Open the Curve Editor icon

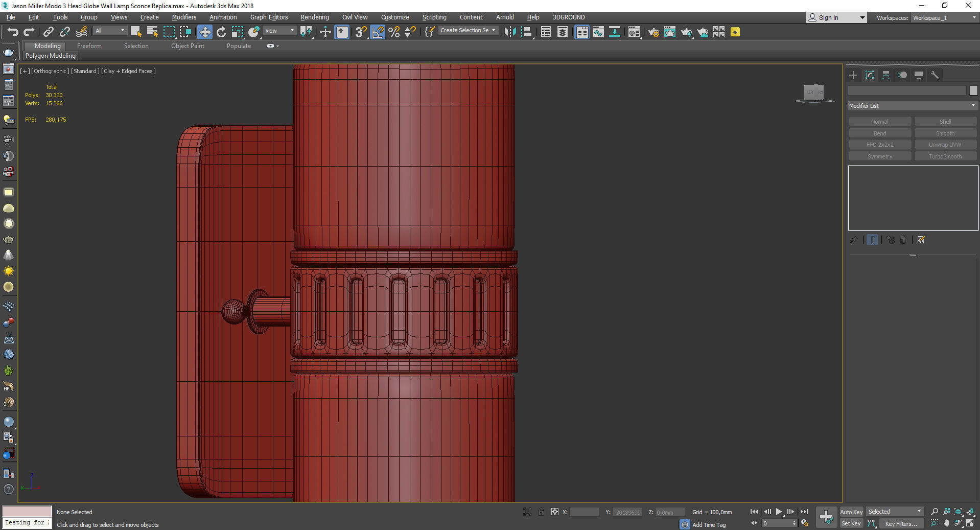pyautogui.click(x=598, y=32)
